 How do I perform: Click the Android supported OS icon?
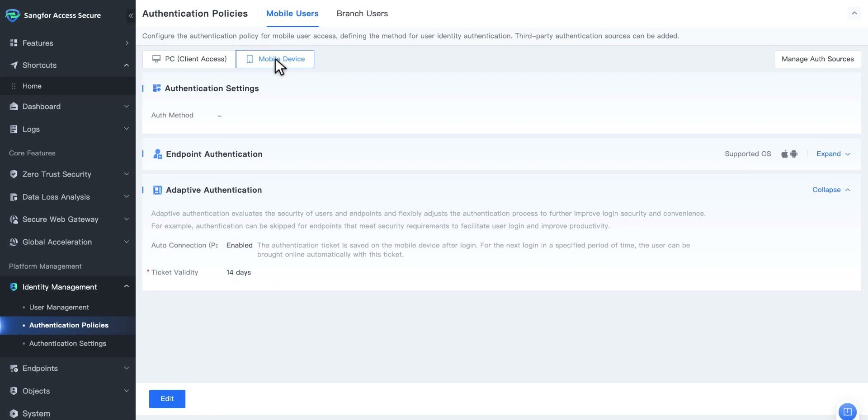[x=794, y=154]
